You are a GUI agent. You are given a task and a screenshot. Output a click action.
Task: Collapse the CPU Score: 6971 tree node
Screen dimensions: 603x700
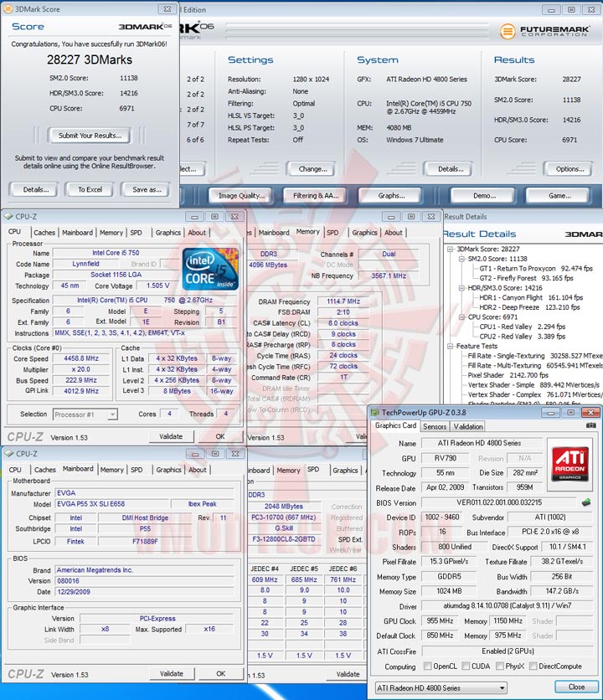point(461,317)
